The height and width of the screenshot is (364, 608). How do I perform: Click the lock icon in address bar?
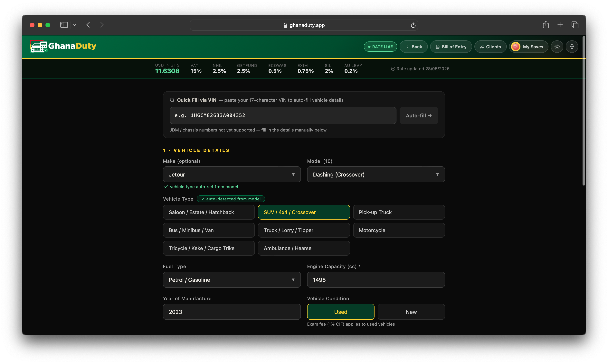coord(285,25)
